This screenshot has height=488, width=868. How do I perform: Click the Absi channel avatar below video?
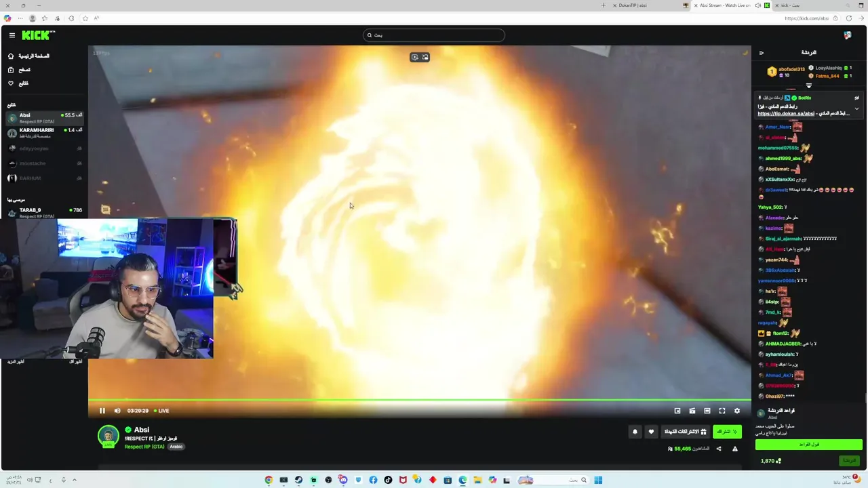[108, 436]
